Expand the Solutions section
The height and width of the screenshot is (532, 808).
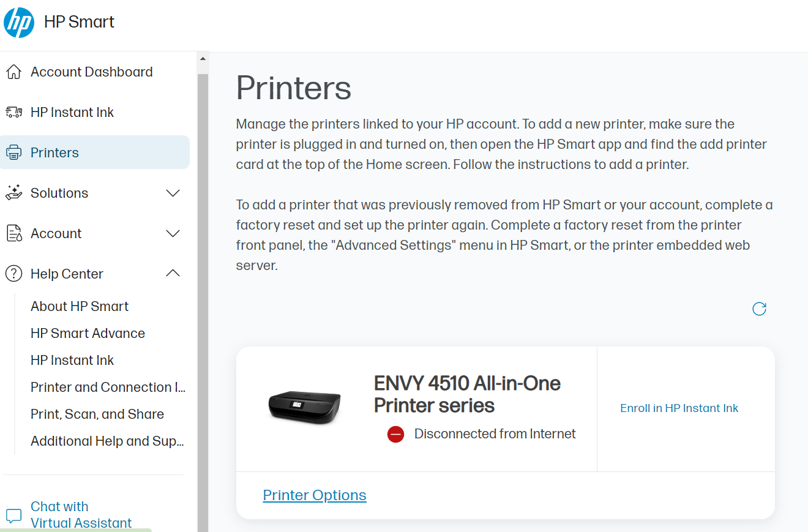click(173, 193)
